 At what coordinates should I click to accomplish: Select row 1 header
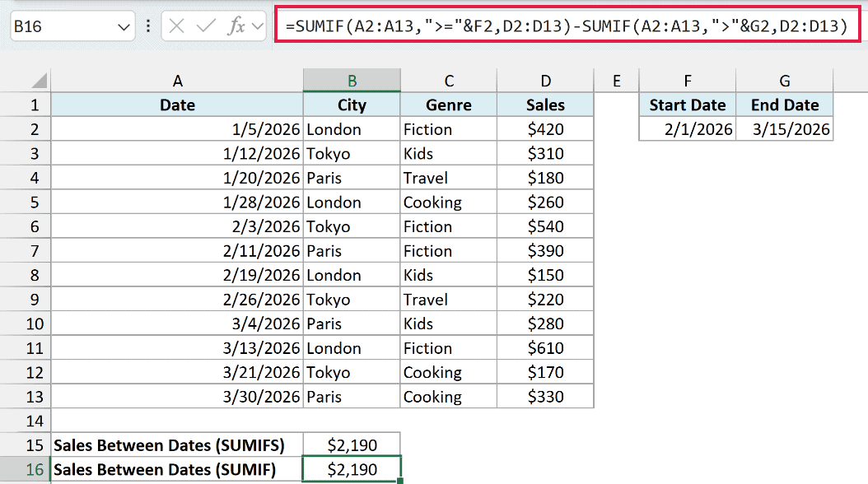pos(25,105)
